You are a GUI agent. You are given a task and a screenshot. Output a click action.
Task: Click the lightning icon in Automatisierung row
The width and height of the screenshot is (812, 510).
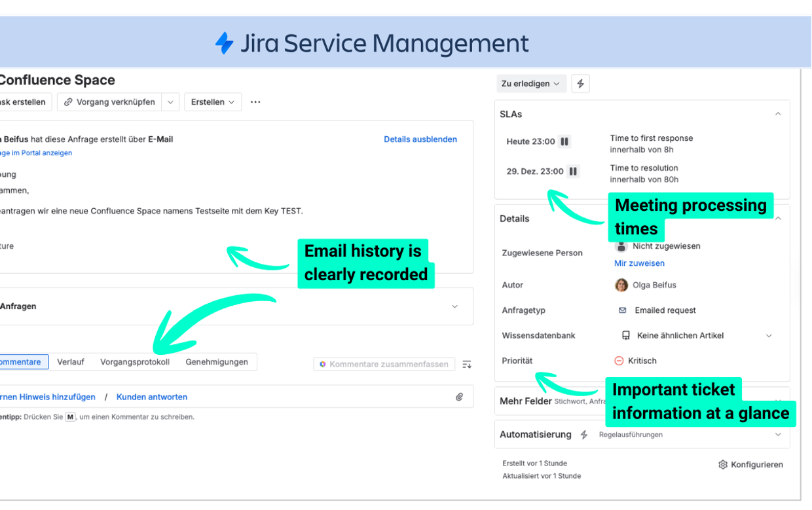pos(584,435)
